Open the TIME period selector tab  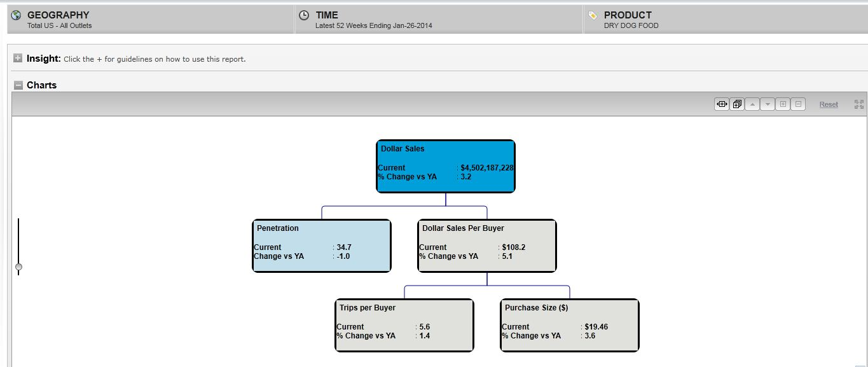pyautogui.click(x=439, y=20)
